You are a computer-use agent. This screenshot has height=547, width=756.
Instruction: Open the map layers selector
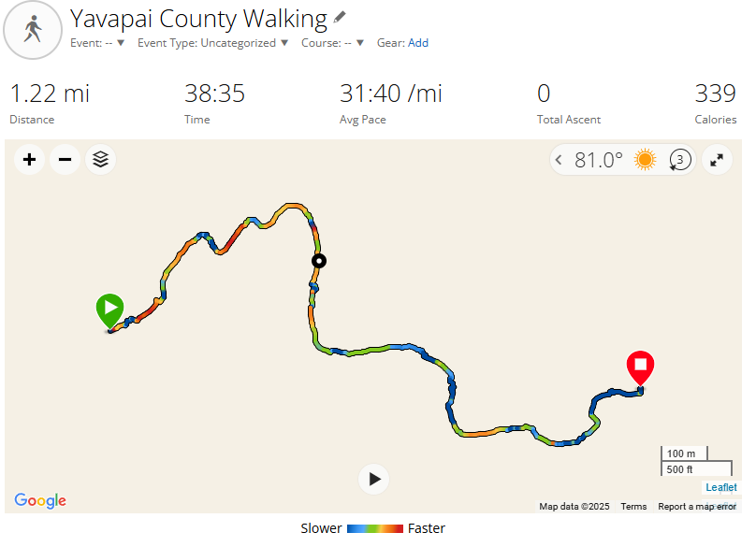pos(101,160)
